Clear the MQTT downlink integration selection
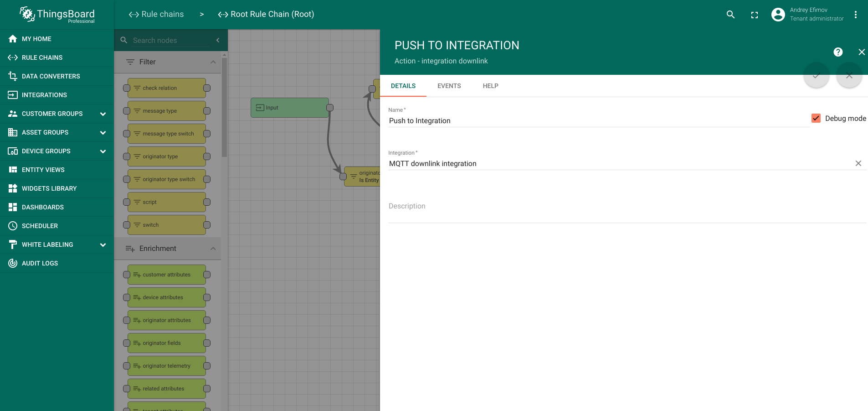868x411 pixels. pos(858,163)
